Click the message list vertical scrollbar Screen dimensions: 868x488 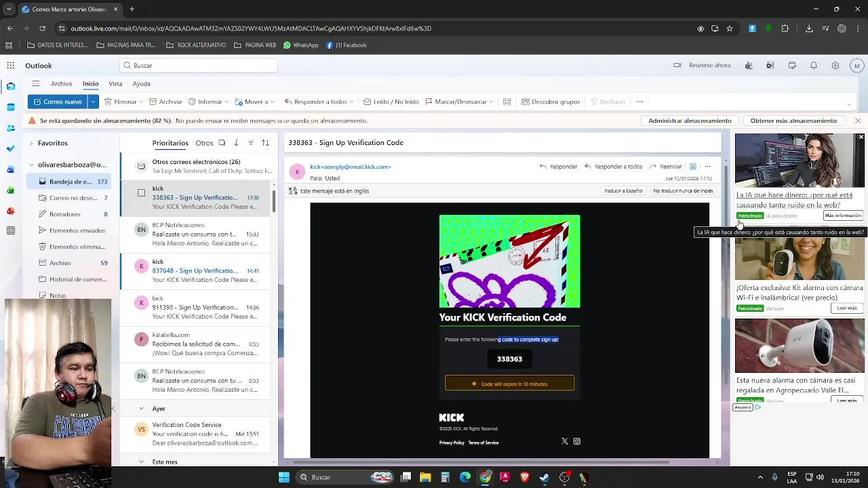point(274,201)
